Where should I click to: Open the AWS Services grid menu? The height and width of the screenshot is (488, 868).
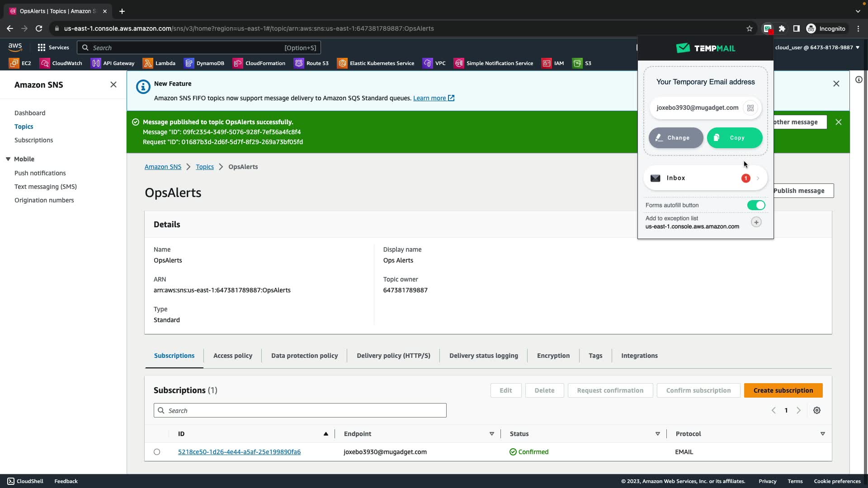tap(42, 47)
